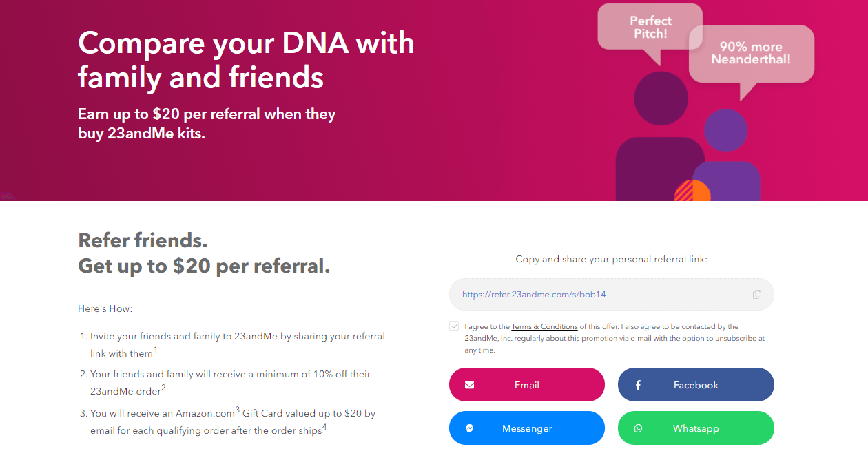This screenshot has width=868, height=451.
Task: Click footnote 1 after 'link with them'
Action: [156, 350]
